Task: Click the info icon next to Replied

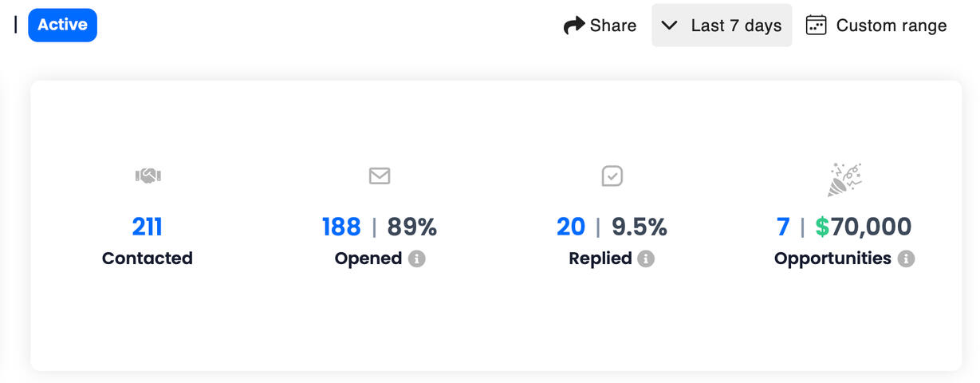Action: (x=646, y=259)
